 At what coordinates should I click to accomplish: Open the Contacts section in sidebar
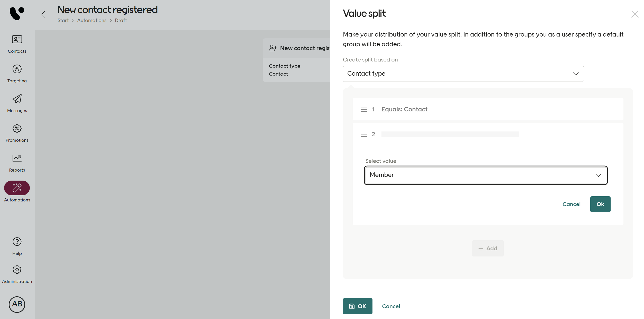coord(17,44)
